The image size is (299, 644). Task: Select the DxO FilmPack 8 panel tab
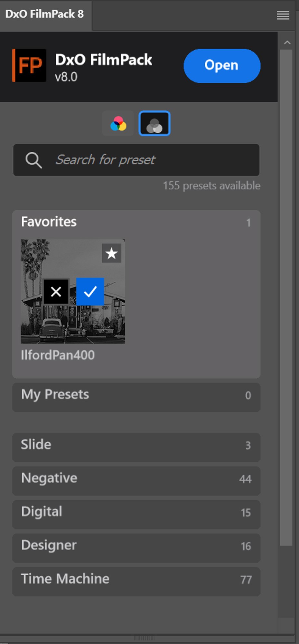point(45,14)
